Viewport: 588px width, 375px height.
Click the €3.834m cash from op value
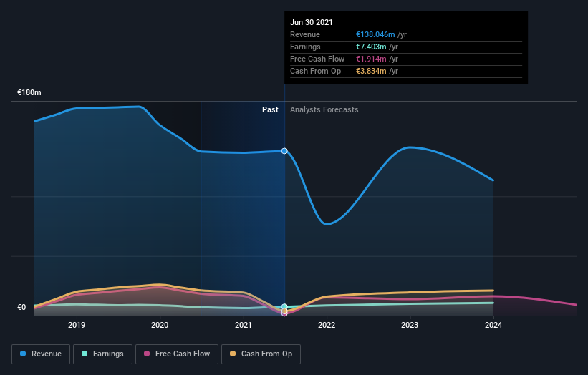pyautogui.click(x=371, y=71)
